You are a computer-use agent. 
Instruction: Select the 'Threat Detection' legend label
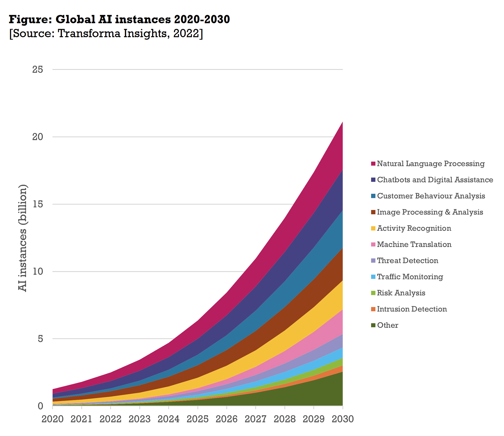point(407,261)
